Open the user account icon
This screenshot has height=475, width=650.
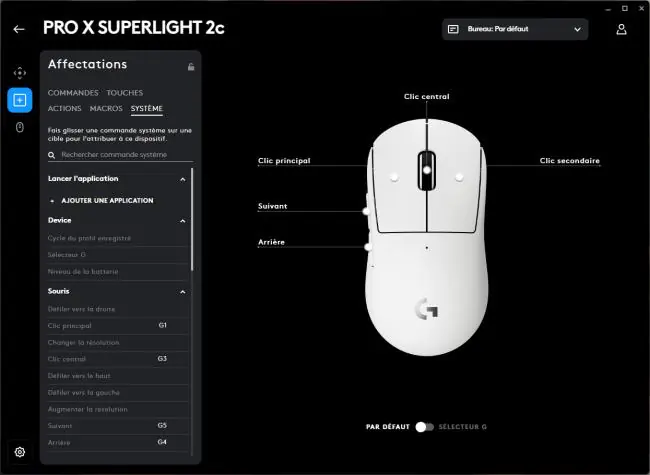[621, 29]
